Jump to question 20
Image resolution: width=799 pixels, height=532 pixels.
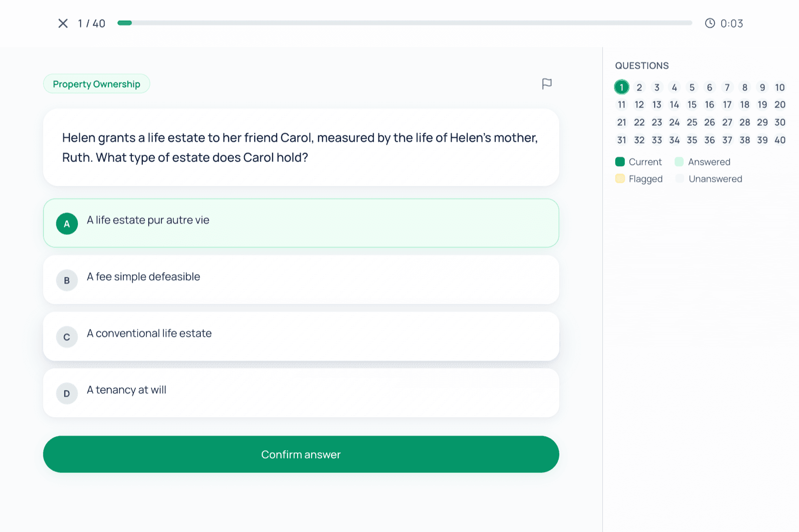coord(780,105)
